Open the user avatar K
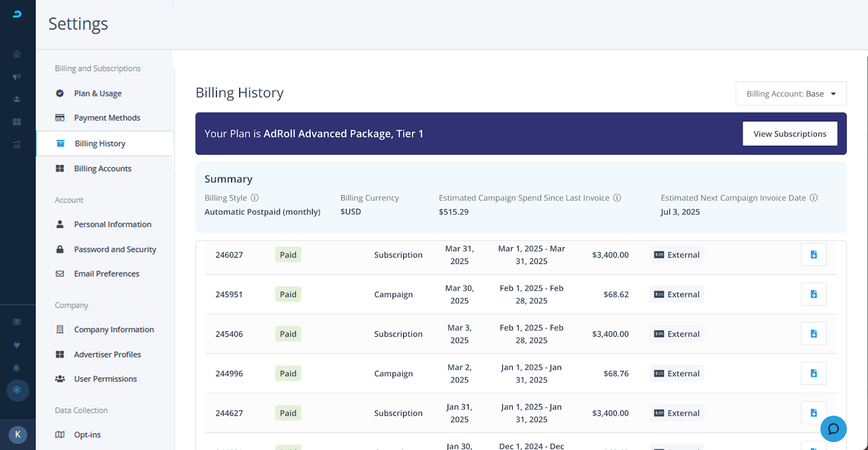The height and width of the screenshot is (450, 868). point(18,434)
